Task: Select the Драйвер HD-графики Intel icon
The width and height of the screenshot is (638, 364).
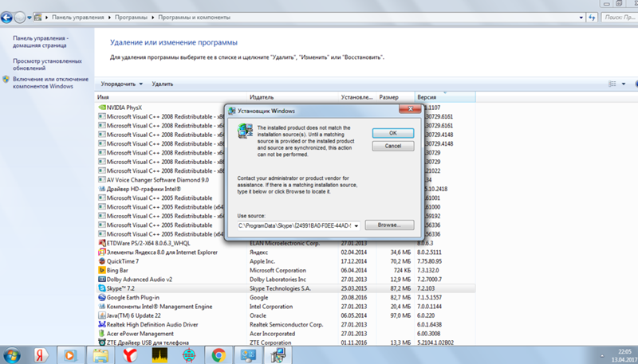Action: (x=102, y=189)
